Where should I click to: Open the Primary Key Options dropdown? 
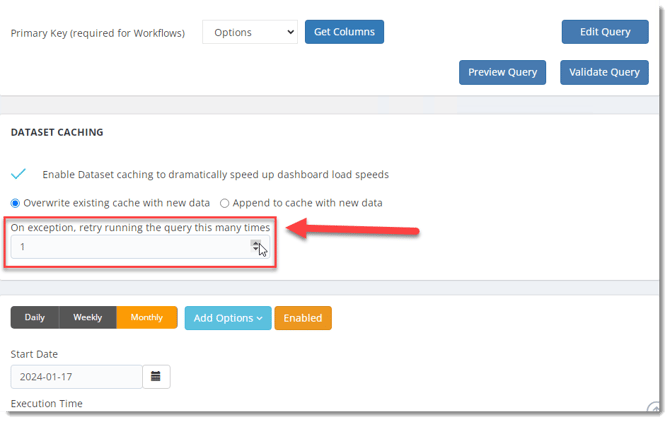(249, 32)
